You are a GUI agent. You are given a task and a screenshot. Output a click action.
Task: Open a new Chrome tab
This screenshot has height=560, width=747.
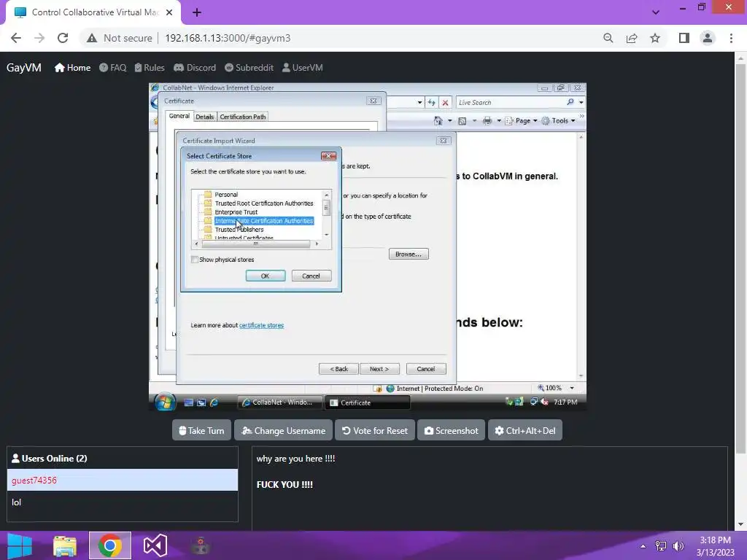(x=197, y=12)
